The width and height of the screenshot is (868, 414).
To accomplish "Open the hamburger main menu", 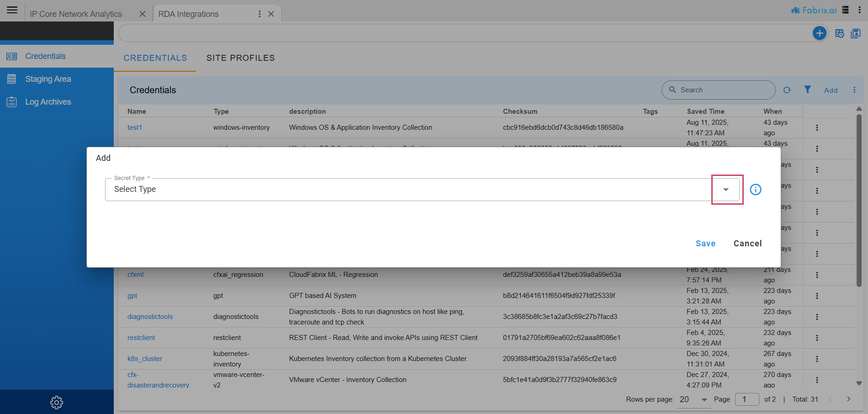I will [x=12, y=10].
